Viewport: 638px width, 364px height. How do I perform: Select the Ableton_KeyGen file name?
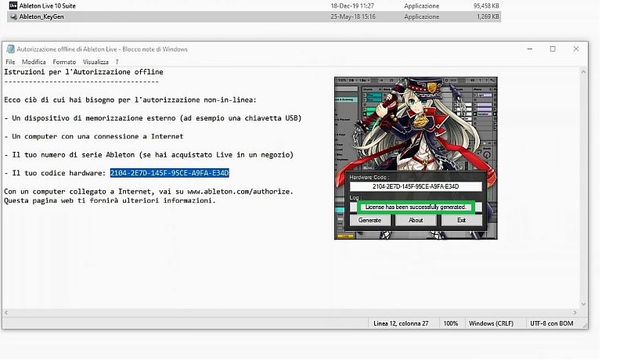[x=41, y=16]
